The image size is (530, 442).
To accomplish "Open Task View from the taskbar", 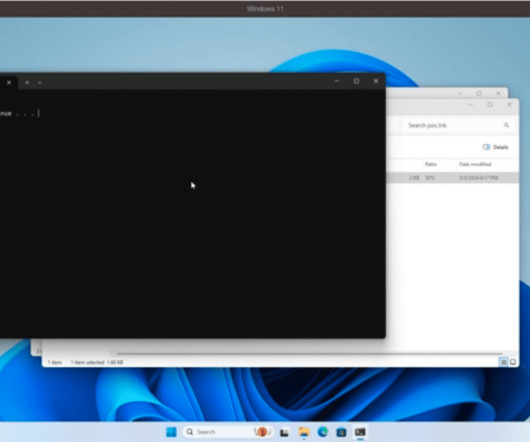I will (x=285, y=432).
